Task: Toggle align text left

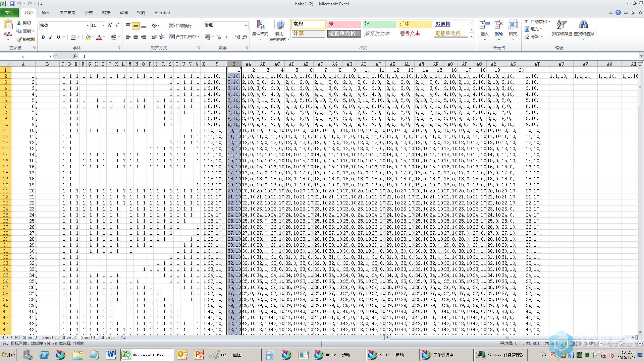Action: point(128,37)
